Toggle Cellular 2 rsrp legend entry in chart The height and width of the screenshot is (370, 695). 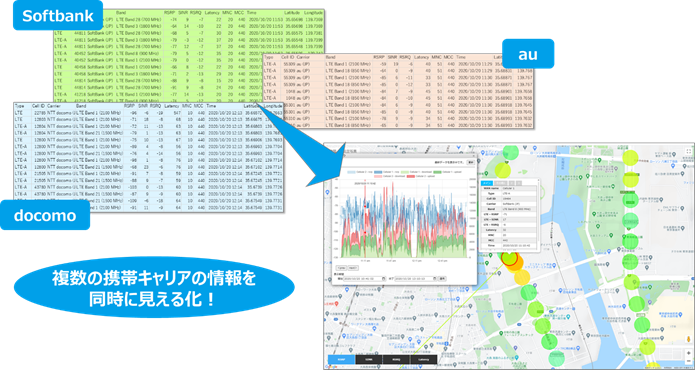(360, 172)
